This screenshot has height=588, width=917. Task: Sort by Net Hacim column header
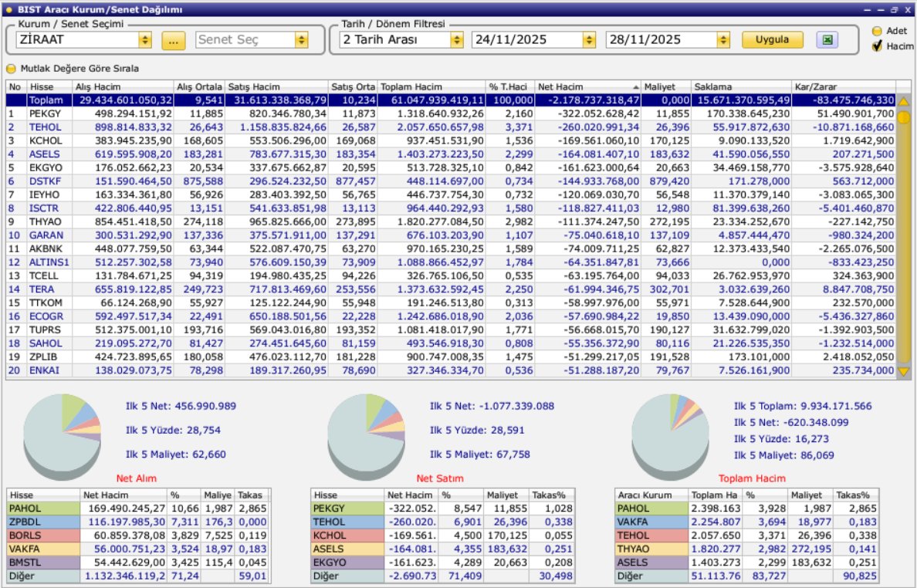click(587, 86)
